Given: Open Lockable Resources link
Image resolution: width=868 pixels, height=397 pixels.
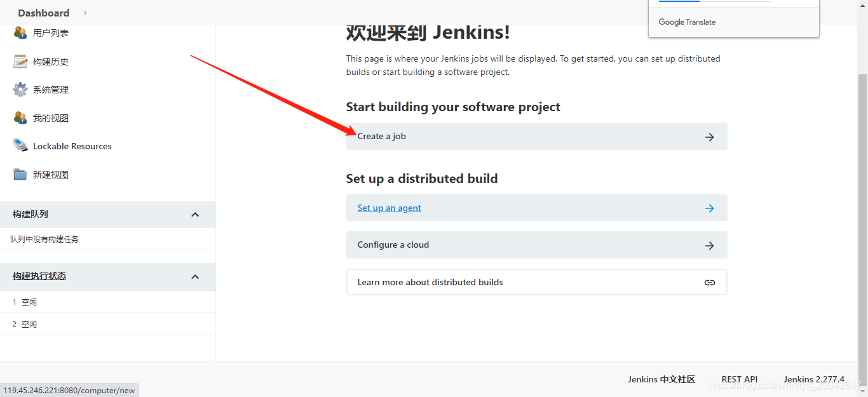Looking at the screenshot, I should [72, 146].
